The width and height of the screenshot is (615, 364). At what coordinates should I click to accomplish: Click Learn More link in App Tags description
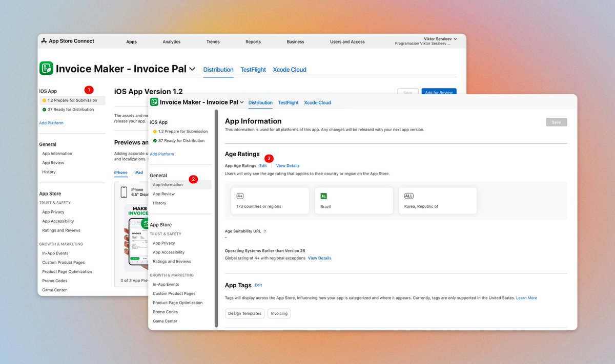coord(527,298)
